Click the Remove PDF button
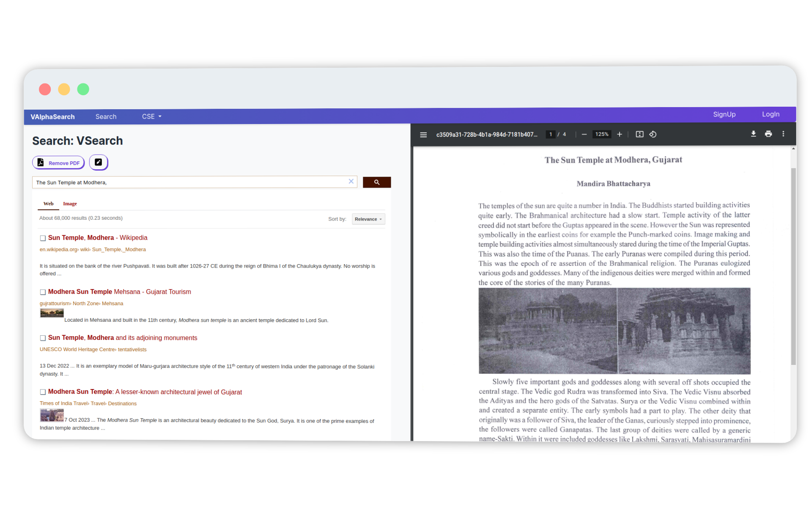 pyautogui.click(x=58, y=162)
